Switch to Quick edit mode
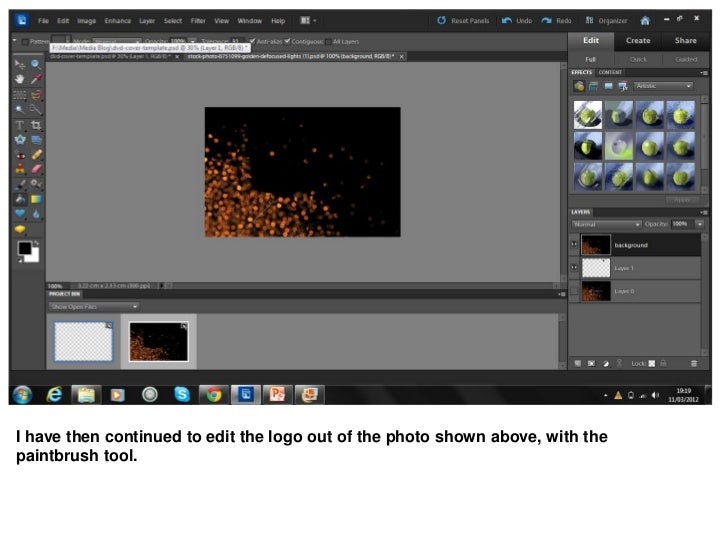 [638, 59]
